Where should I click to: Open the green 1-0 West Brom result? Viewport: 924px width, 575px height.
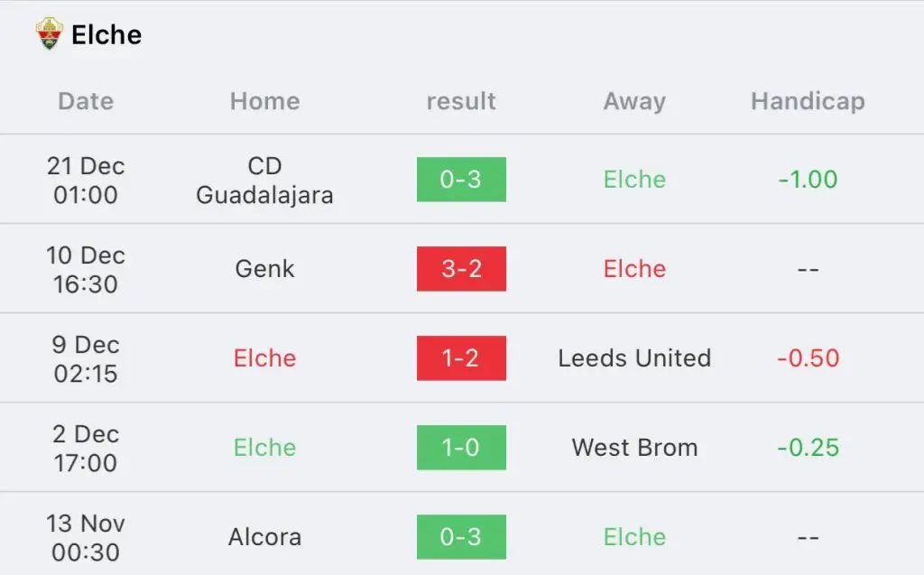(461, 448)
